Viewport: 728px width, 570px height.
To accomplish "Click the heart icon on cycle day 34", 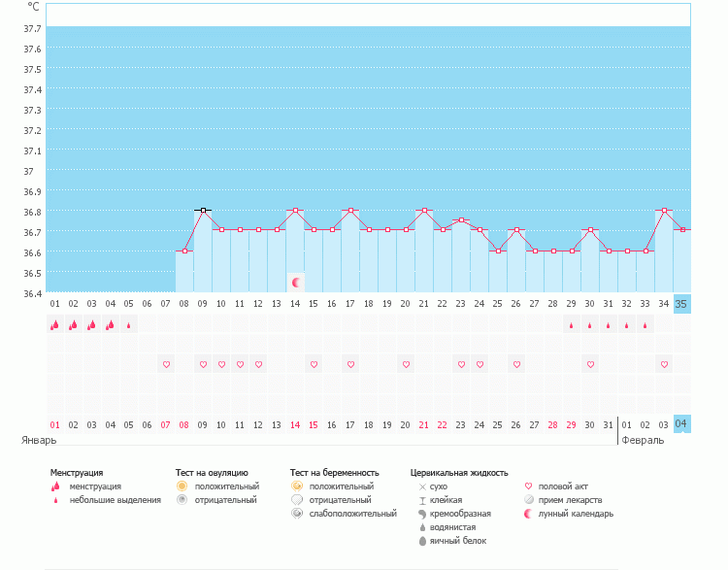I will (664, 364).
